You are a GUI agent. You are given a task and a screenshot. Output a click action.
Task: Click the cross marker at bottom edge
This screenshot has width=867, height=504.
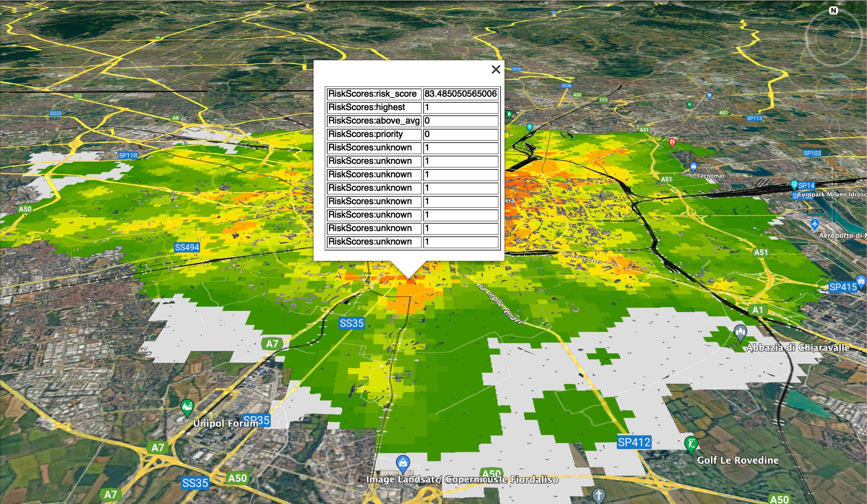(598, 495)
